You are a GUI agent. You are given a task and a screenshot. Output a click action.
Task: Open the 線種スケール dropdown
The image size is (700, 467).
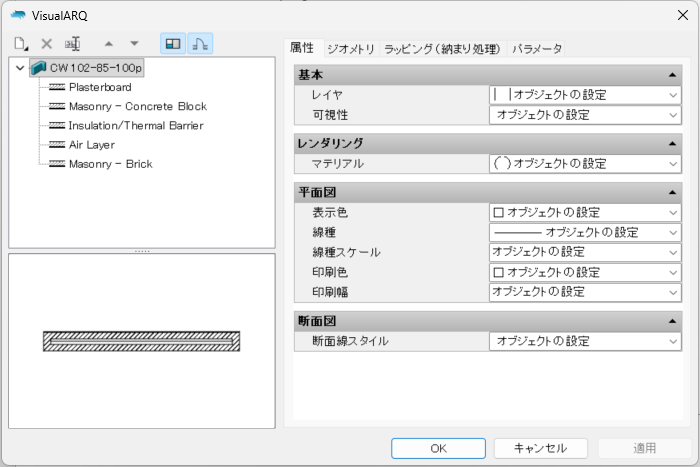[585, 252]
